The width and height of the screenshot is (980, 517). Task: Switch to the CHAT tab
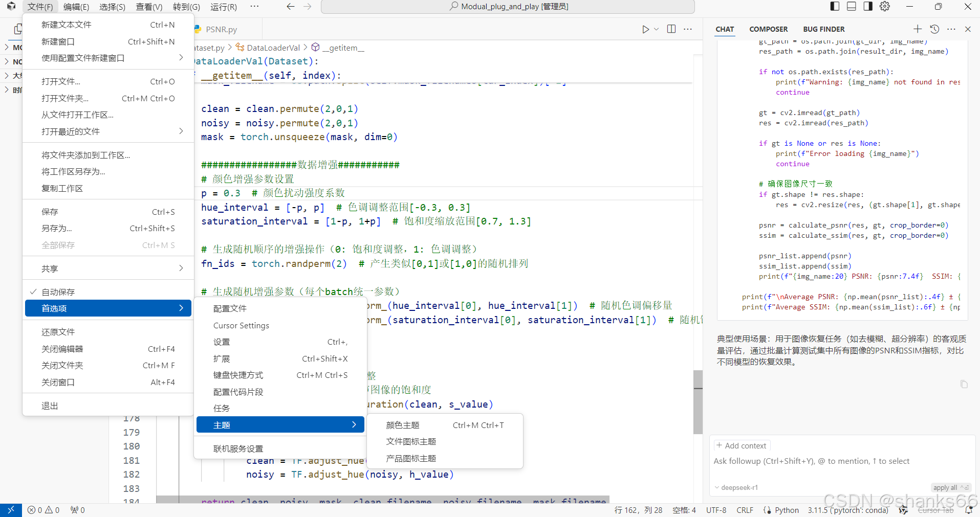pos(725,29)
